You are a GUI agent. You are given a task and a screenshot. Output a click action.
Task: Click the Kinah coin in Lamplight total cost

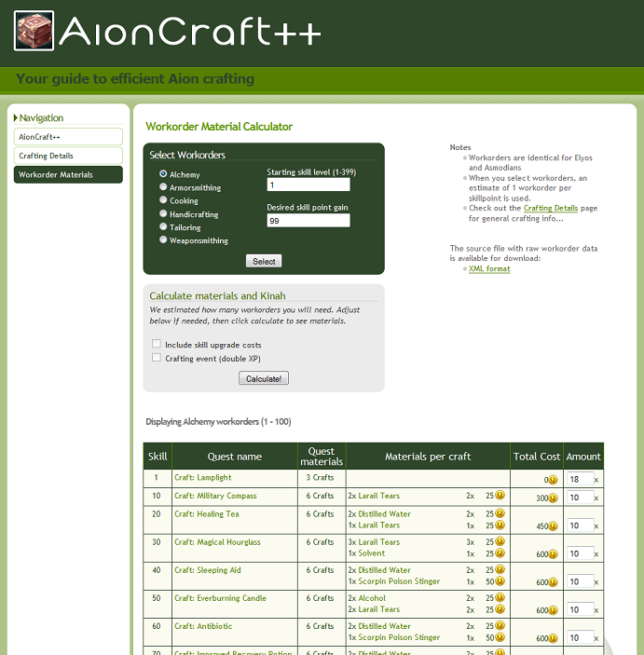click(x=553, y=480)
